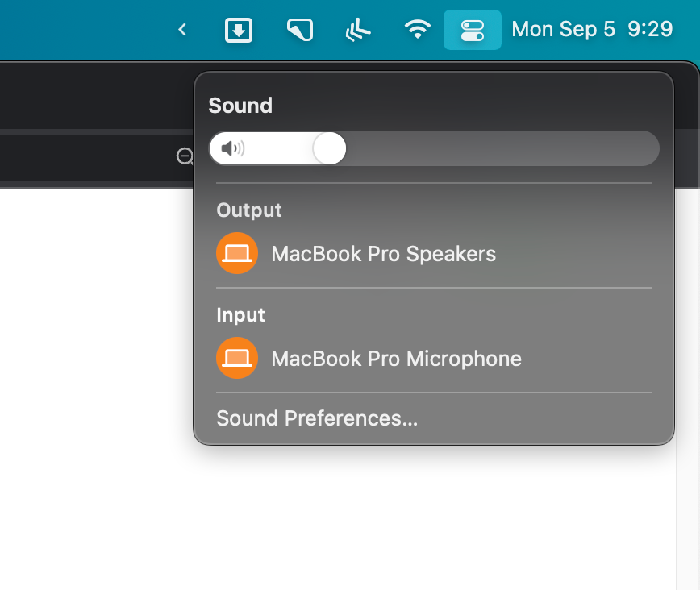Open the download-arrow menu bar icon
Screen dimensions: 700x590
coord(239,31)
